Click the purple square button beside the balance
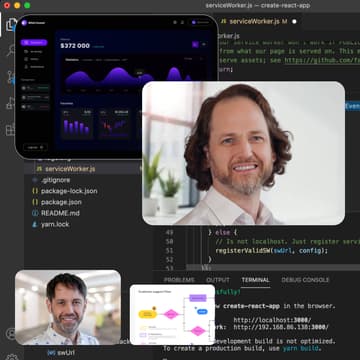Screen dimensions: 360x360 point(195,44)
